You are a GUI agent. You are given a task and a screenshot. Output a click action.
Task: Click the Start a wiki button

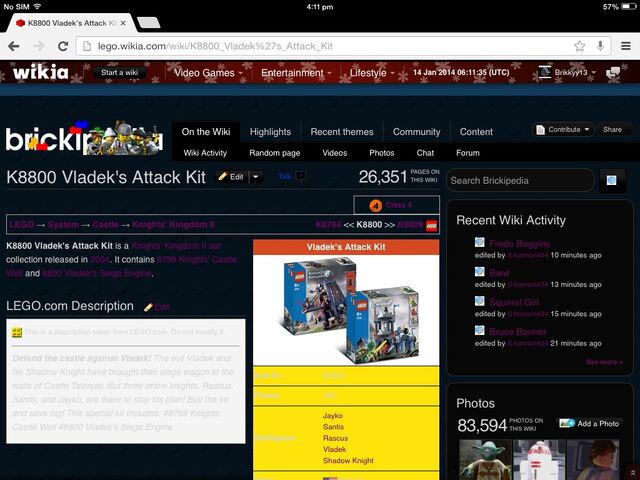tap(119, 72)
